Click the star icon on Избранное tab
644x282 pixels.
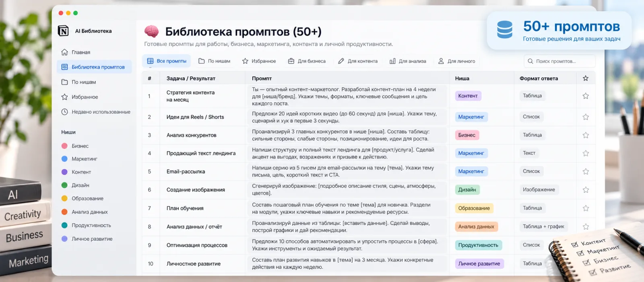(x=245, y=61)
